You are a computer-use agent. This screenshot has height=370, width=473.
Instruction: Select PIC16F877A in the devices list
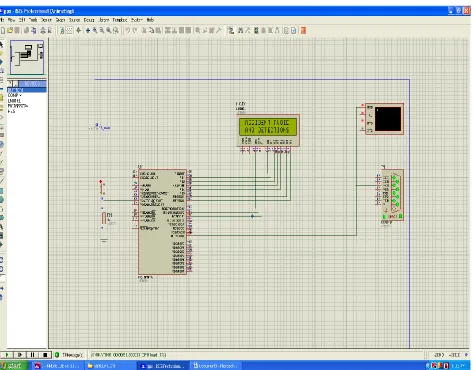[27, 106]
